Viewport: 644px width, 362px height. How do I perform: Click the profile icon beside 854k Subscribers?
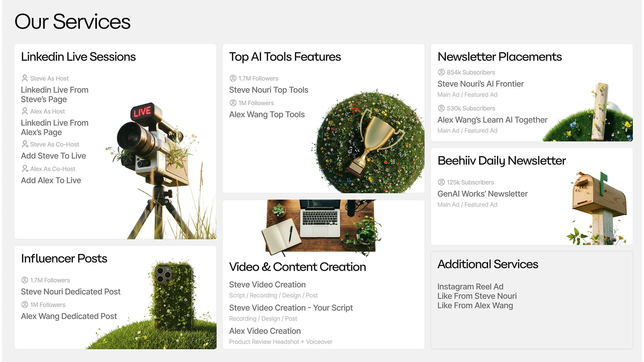pos(441,72)
